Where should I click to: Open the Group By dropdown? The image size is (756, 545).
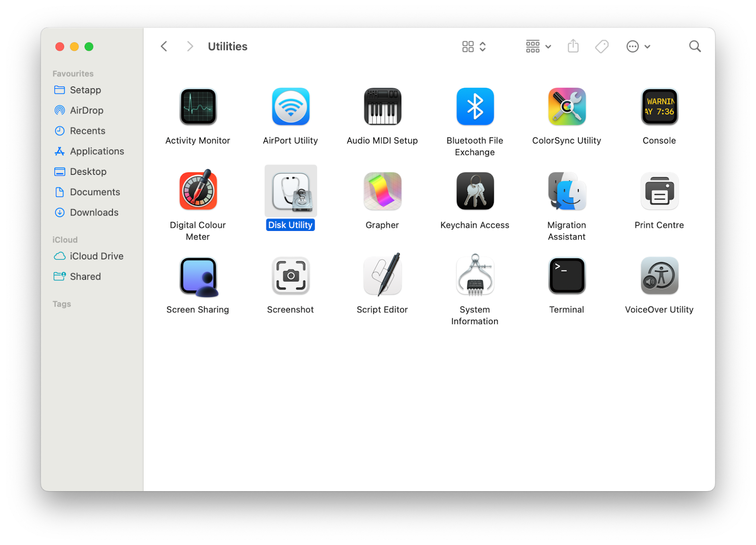pos(539,46)
